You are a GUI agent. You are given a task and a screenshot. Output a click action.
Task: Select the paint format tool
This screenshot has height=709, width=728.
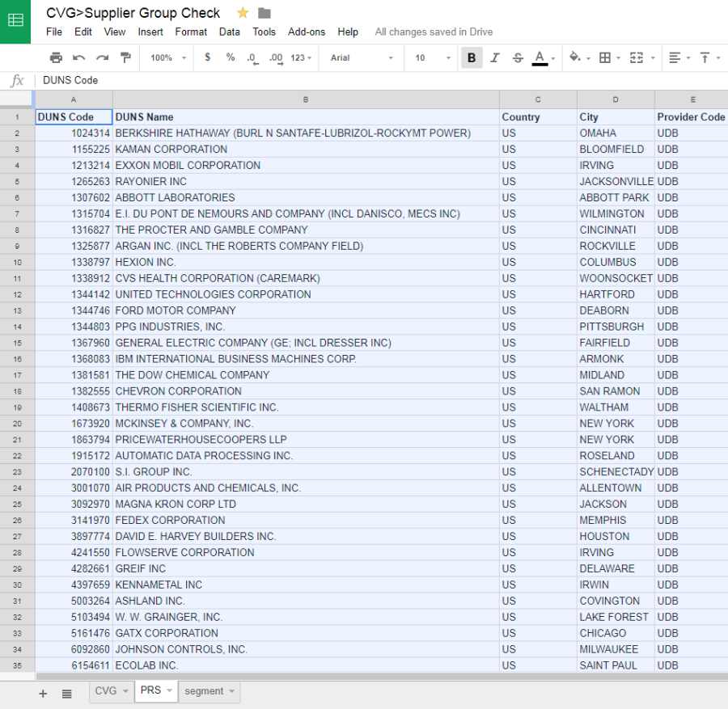[x=125, y=57]
